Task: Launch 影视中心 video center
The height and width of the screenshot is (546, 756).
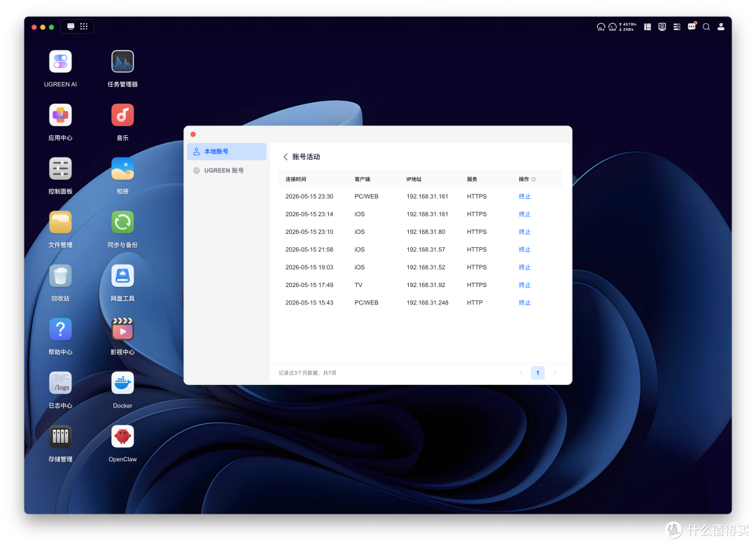Action: coord(122,330)
